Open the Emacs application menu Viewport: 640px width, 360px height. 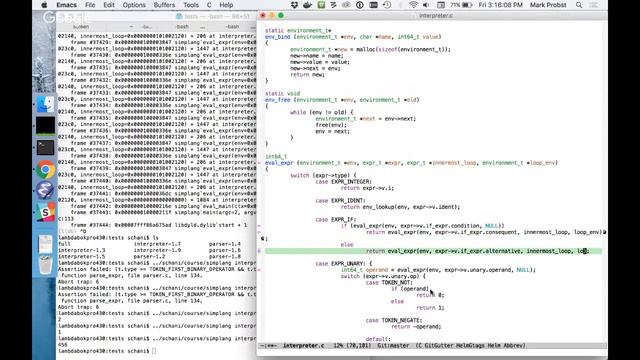pos(67,5)
